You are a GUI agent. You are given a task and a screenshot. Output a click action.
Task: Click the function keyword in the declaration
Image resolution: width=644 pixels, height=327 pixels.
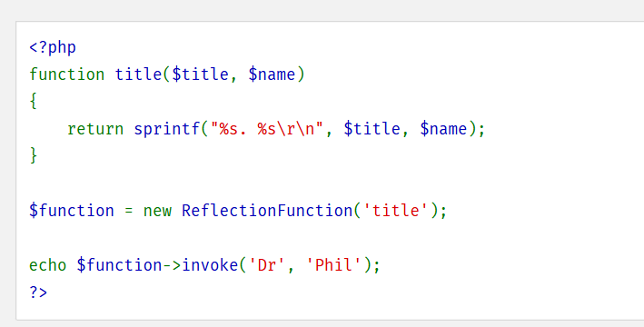(67, 74)
